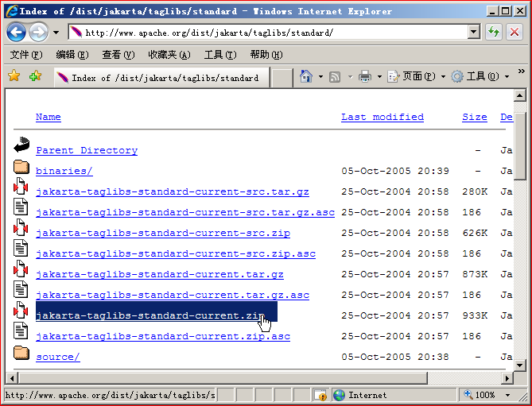Click inside the URL address field
Viewport: 532px width, 406px height.
click(x=268, y=33)
